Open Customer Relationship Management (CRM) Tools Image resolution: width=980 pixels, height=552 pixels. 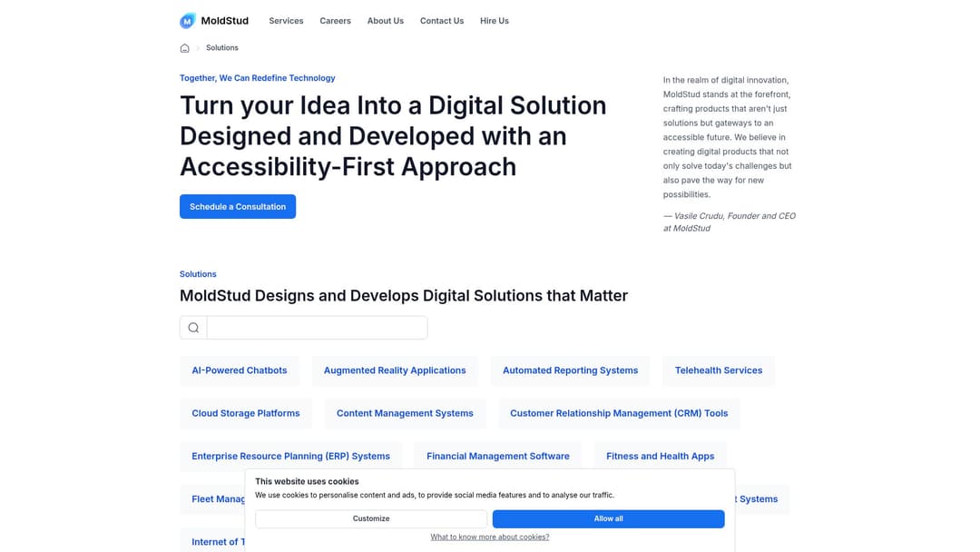point(619,413)
